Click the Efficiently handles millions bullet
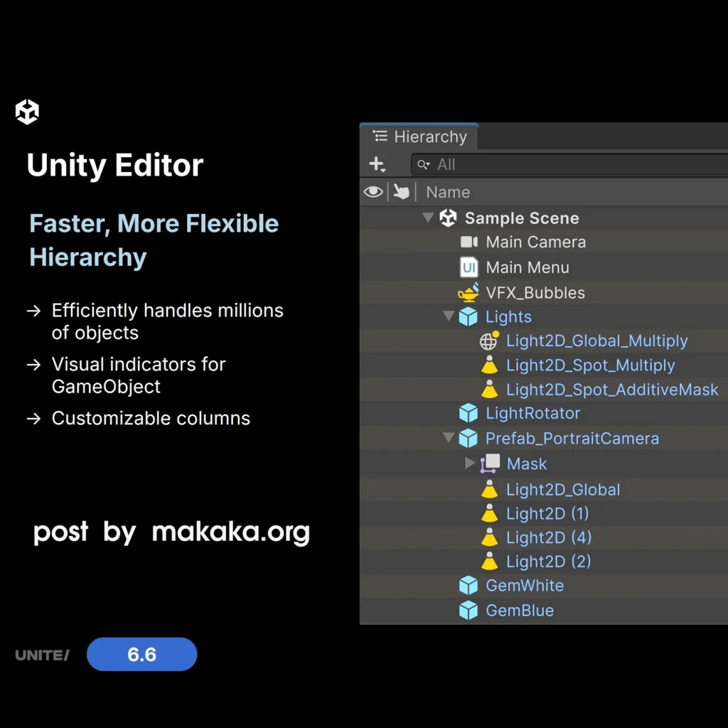Image resolution: width=728 pixels, height=728 pixels. [x=167, y=321]
